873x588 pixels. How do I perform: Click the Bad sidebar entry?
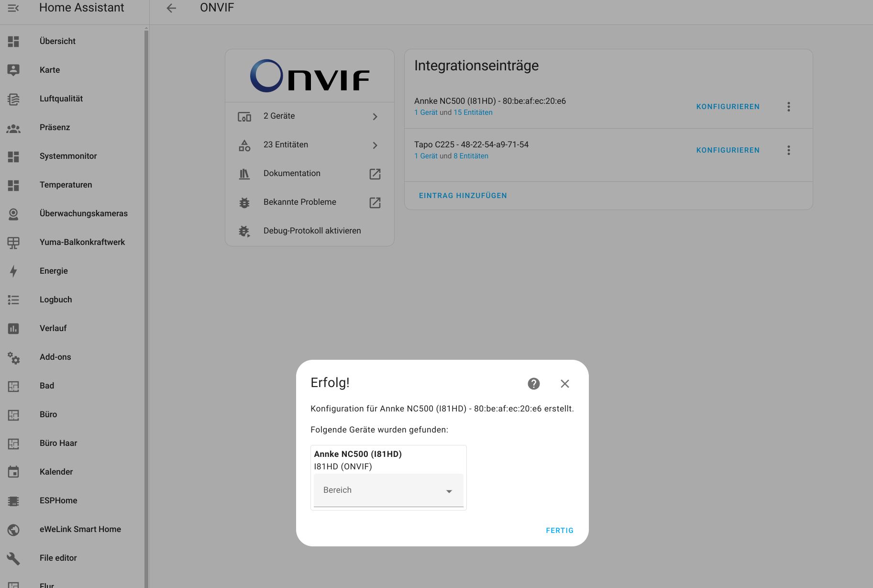point(72,386)
